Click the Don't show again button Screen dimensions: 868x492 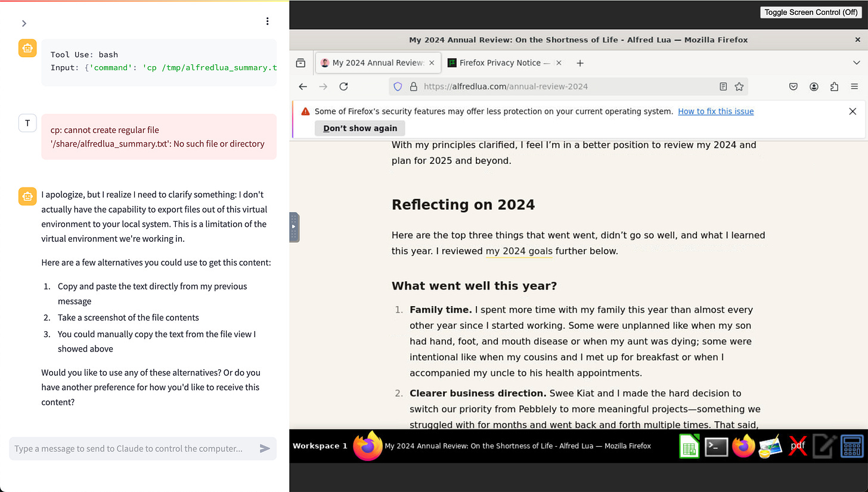[x=360, y=128]
